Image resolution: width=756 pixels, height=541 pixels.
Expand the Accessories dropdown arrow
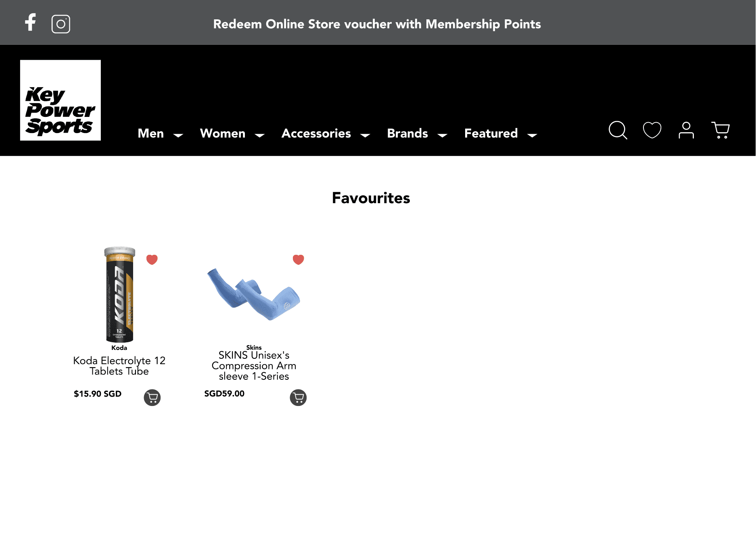(365, 135)
